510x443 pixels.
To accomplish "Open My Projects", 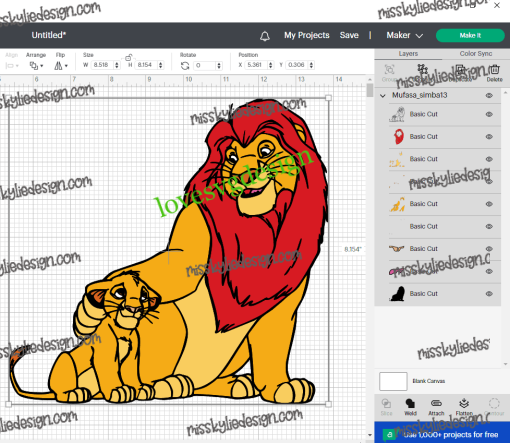I will coord(307,35).
